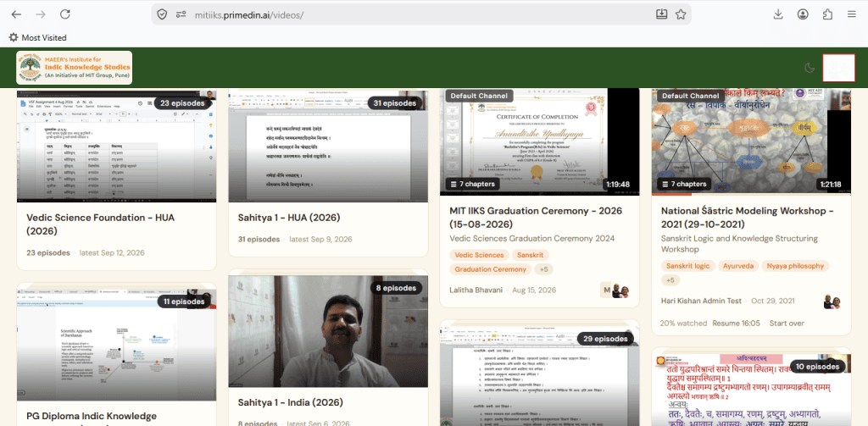Select the Sanskrit logic tag
The image size is (868, 426).
coord(688,266)
